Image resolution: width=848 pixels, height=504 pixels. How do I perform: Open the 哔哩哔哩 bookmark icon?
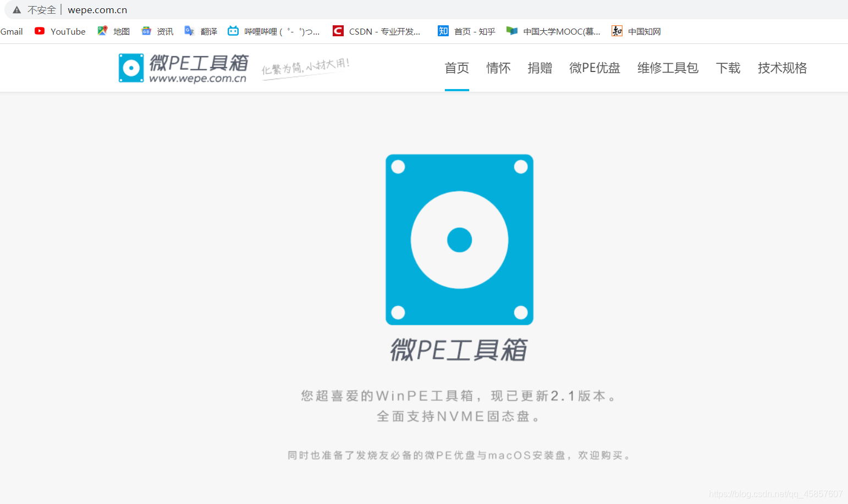pyautogui.click(x=233, y=31)
